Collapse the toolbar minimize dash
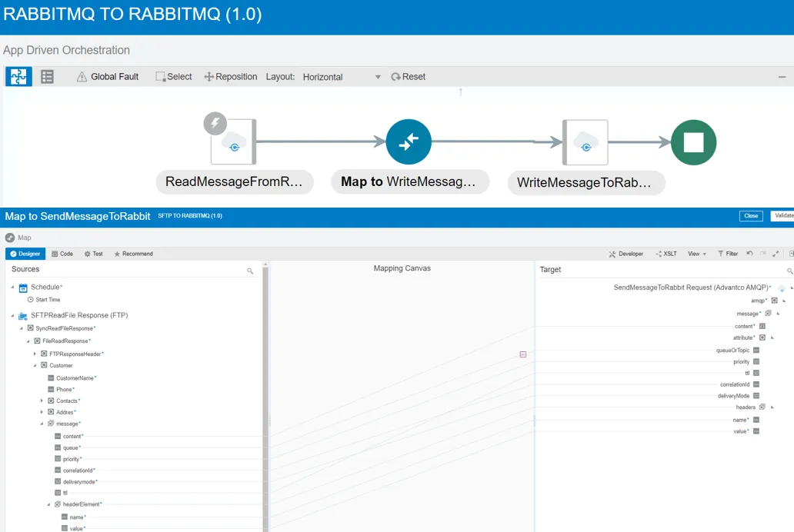Image resolution: width=794 pixels, height=532 pixels. (x=782, y=77)
